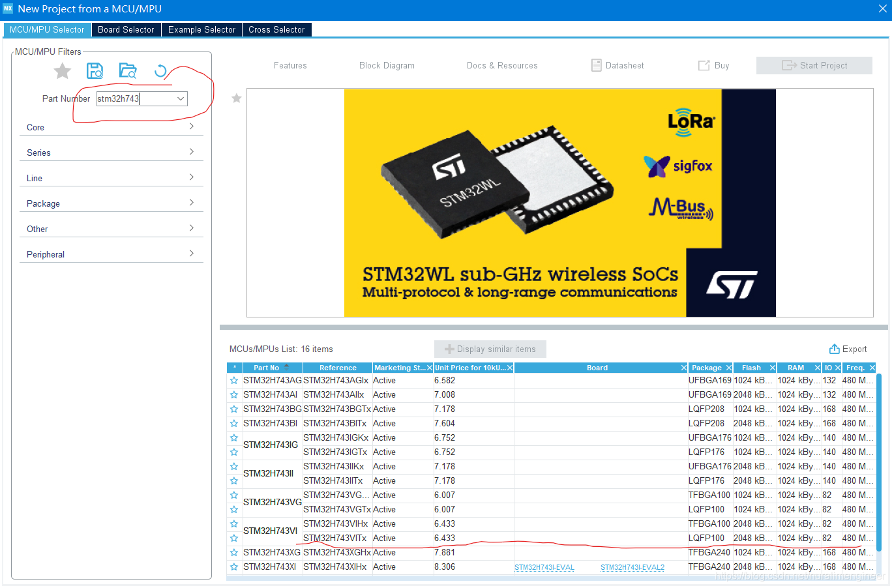The width and height of the screenshot is (892, 588).
Task: Load a saved search folder icon
Action: (x=128, y=71)
